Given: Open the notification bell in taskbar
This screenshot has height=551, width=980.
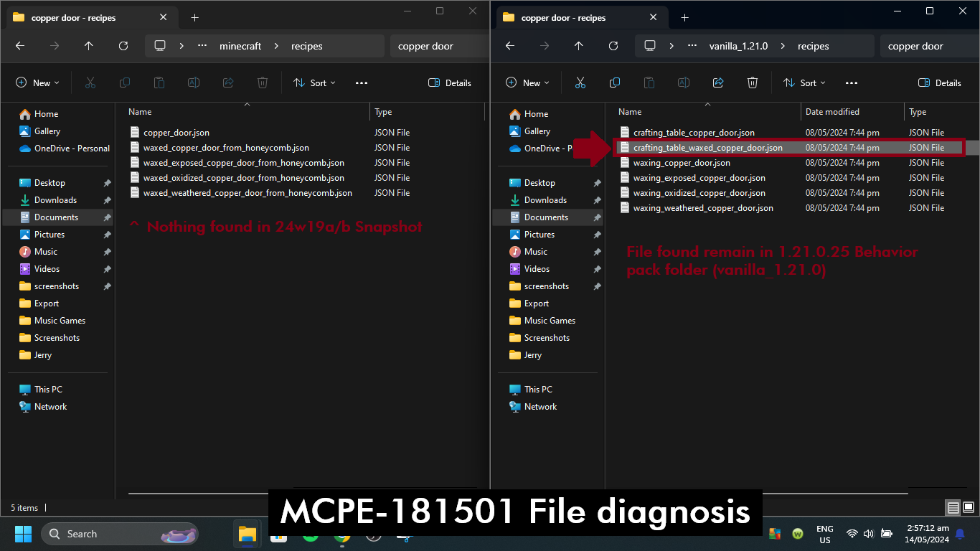Looking at the screenshot, I should pos(960,534).
